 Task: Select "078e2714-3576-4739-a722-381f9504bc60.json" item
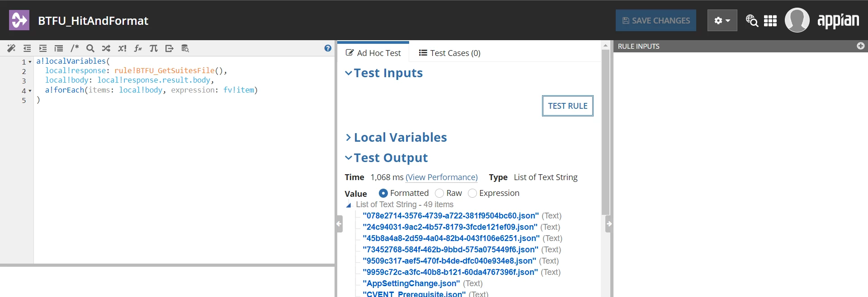(451, 216)
